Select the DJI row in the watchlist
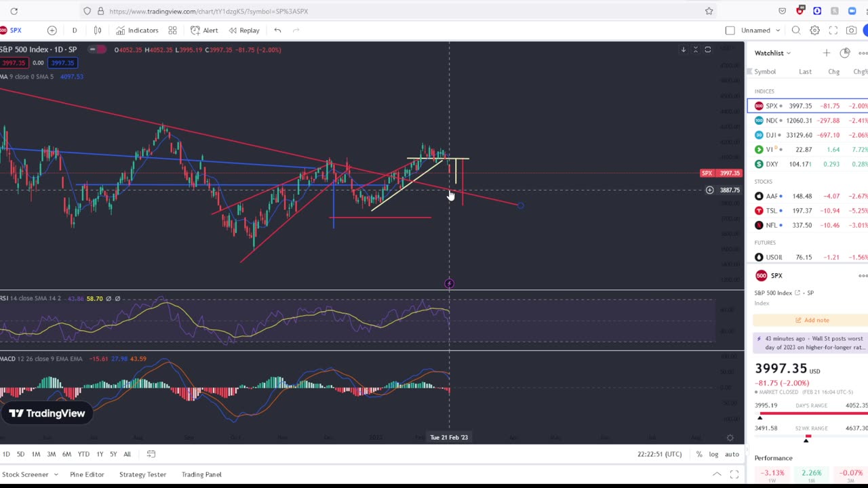Viewport: 868px width, 488px height. [808, 135]
